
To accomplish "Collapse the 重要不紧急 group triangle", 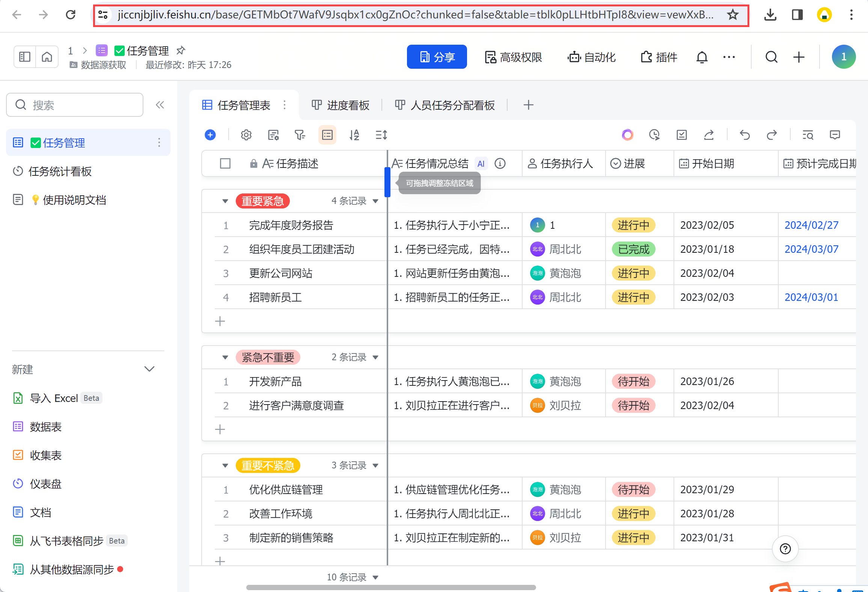I will [x=225, y=466].
